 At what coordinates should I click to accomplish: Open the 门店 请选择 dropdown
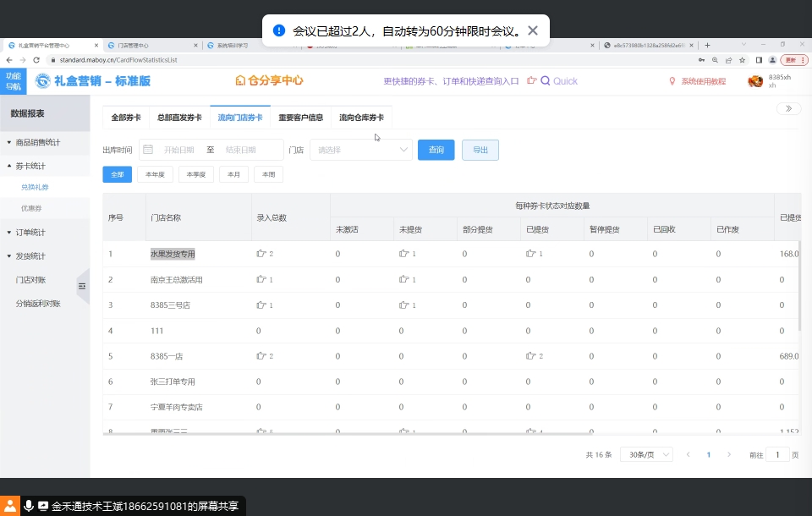coord(360,150)
